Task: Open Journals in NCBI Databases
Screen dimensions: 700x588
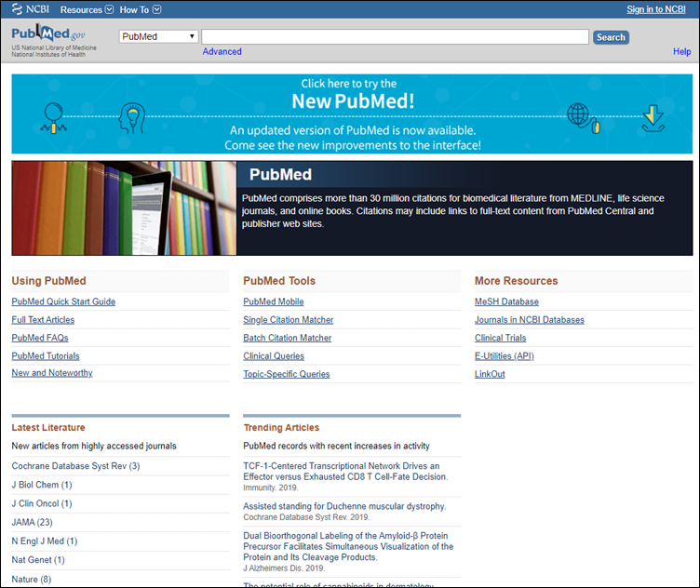Action: [529, 320]
